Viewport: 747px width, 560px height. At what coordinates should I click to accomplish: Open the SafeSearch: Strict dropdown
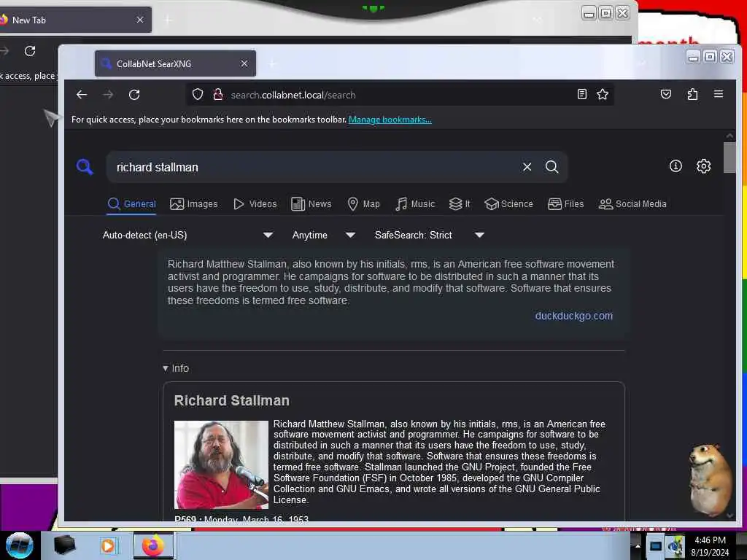click(x=429, y=235)
